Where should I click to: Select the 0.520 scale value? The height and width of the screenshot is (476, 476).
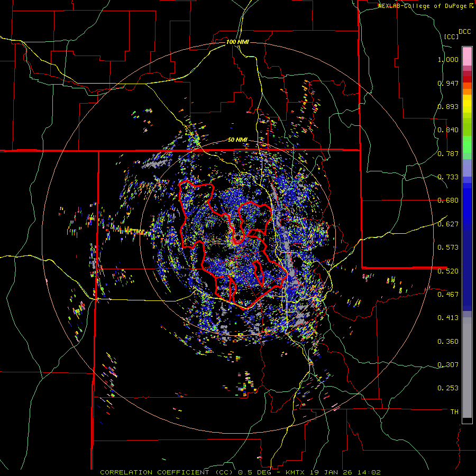point(448,271)
